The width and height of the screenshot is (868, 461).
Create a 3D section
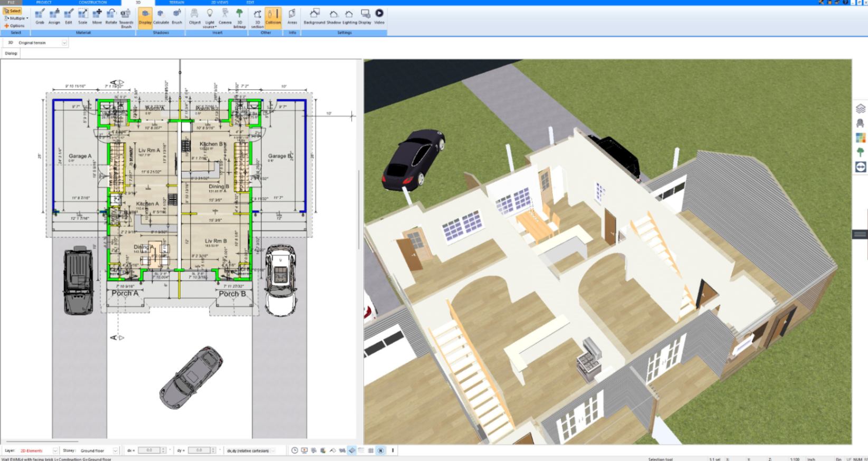[x=257, y=18]
